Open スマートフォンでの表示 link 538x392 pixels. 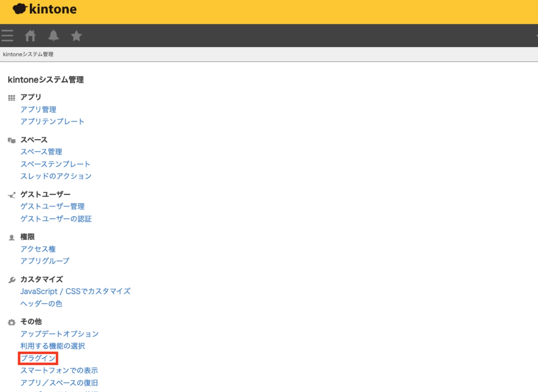59,371
